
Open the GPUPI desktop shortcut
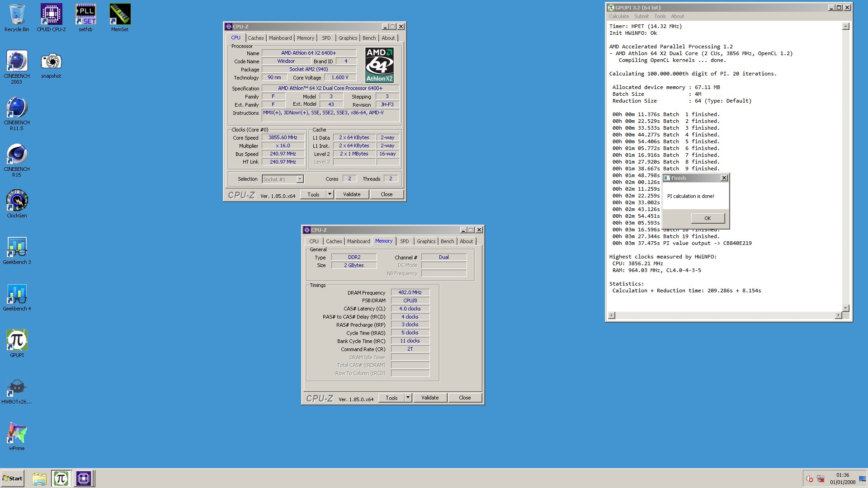pos(17,343)
